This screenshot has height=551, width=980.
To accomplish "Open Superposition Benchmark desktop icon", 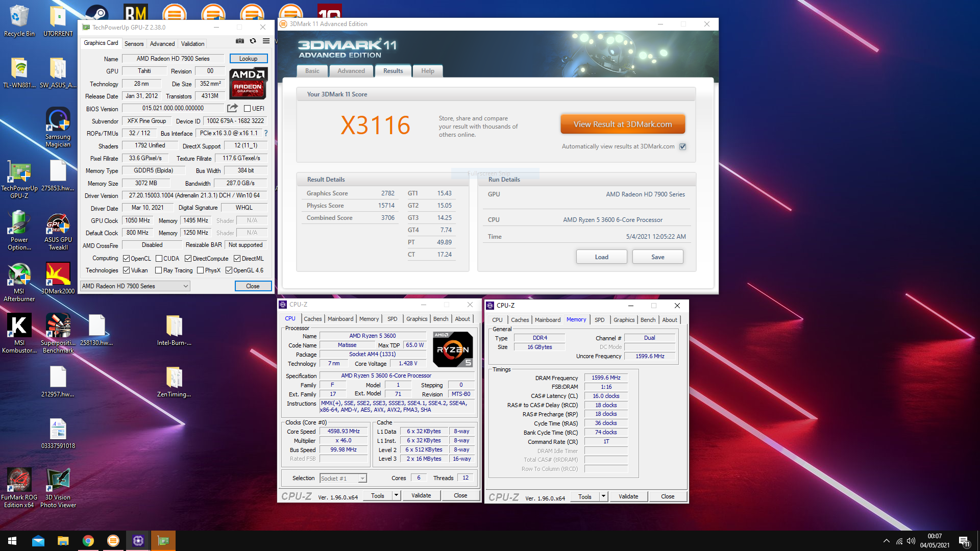I will tap(58, 334).
